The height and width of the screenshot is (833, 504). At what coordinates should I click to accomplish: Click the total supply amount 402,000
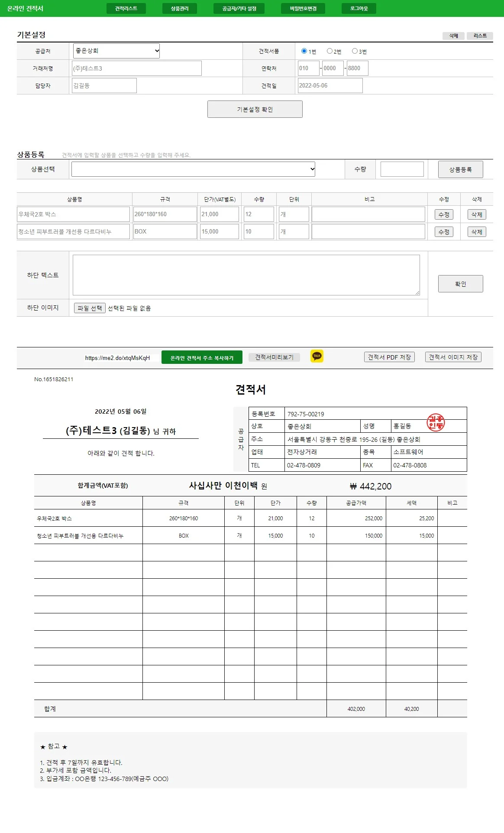356,709
